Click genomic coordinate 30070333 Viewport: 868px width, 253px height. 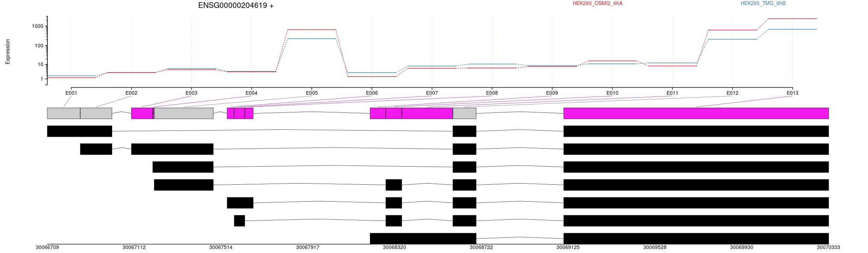pos(828,248)
